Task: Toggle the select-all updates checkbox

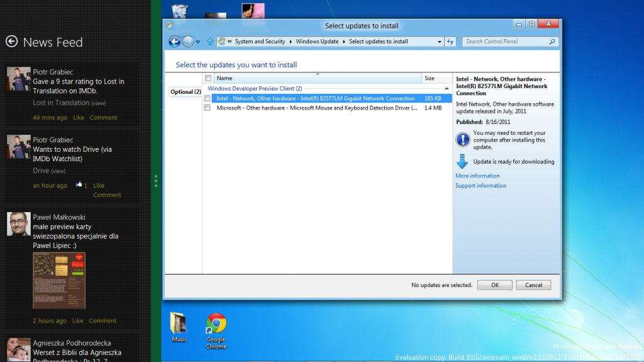Action: (208, 78)
